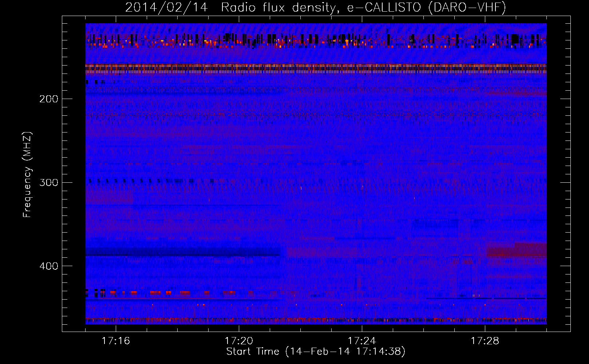Click the 400 frequency tick label

(x=49, y=266)
